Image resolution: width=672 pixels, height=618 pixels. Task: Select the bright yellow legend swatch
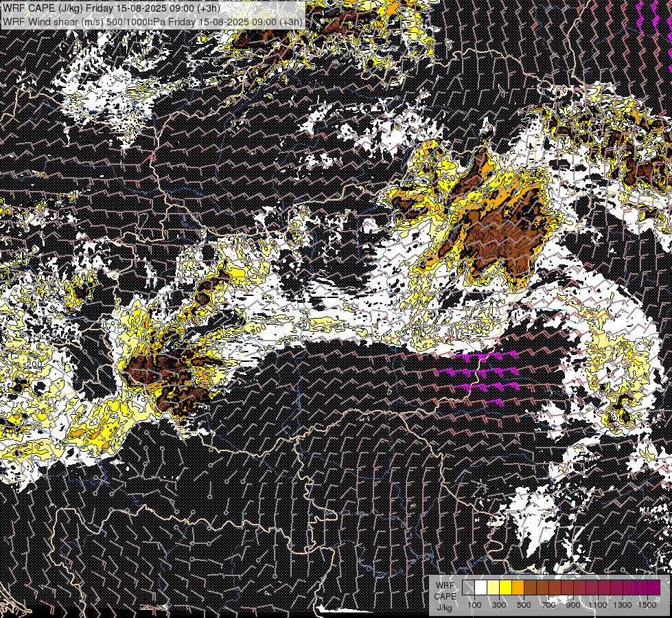point(506,587)
